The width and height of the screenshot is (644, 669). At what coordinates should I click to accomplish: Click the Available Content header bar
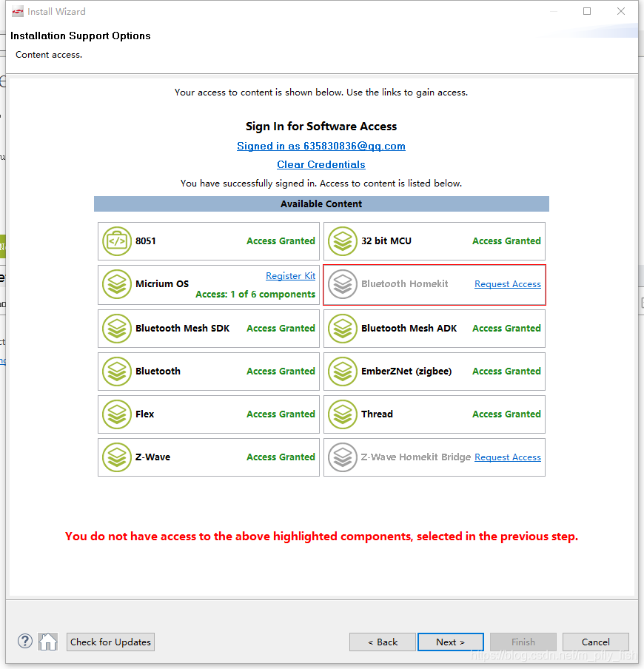(x=321, y=204)
